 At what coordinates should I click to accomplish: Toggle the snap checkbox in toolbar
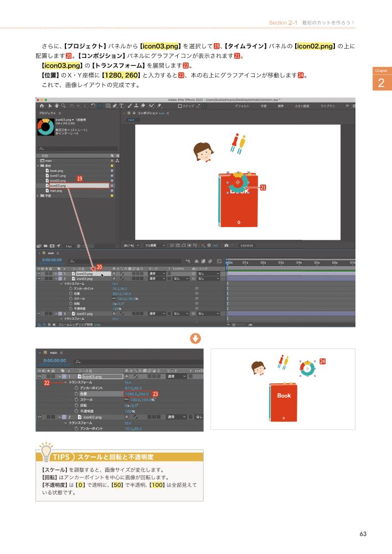(x=180, y=105)
